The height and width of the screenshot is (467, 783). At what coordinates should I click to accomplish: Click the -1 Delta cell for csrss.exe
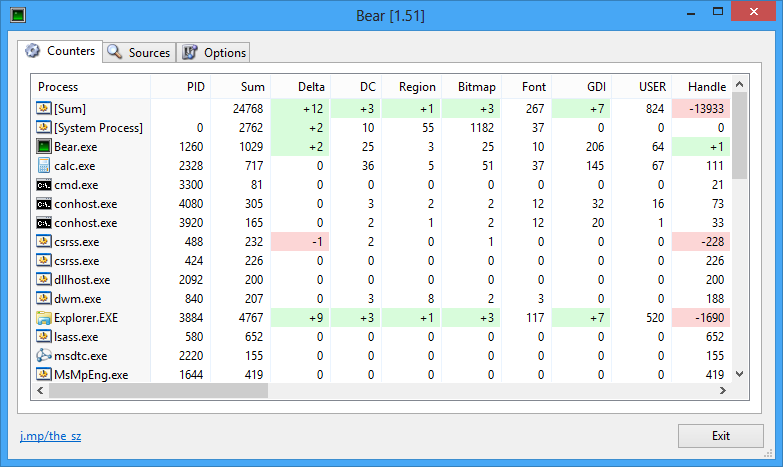tap(300, 242)
